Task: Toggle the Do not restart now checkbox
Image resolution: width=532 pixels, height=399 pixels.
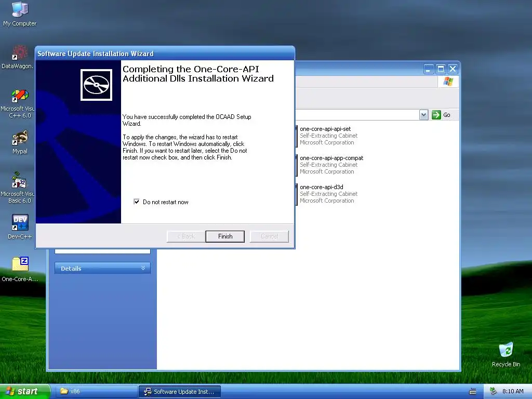Action: (137, 202)
